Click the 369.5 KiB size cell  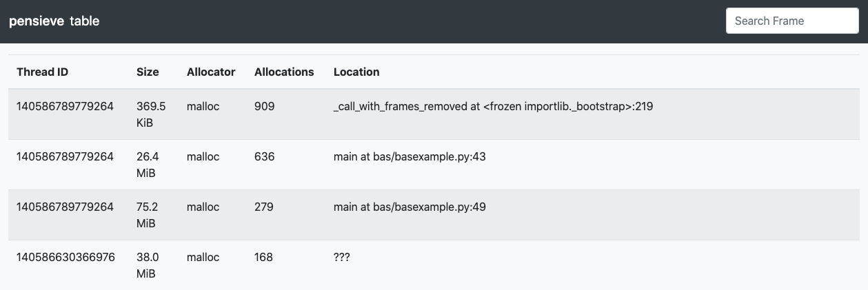click(x=151, y=114)
